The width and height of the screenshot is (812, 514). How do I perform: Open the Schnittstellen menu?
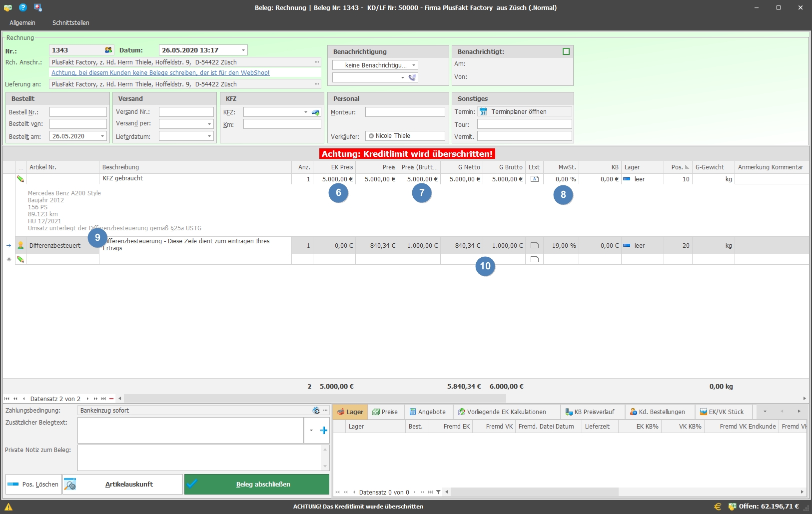coord(71,22)
